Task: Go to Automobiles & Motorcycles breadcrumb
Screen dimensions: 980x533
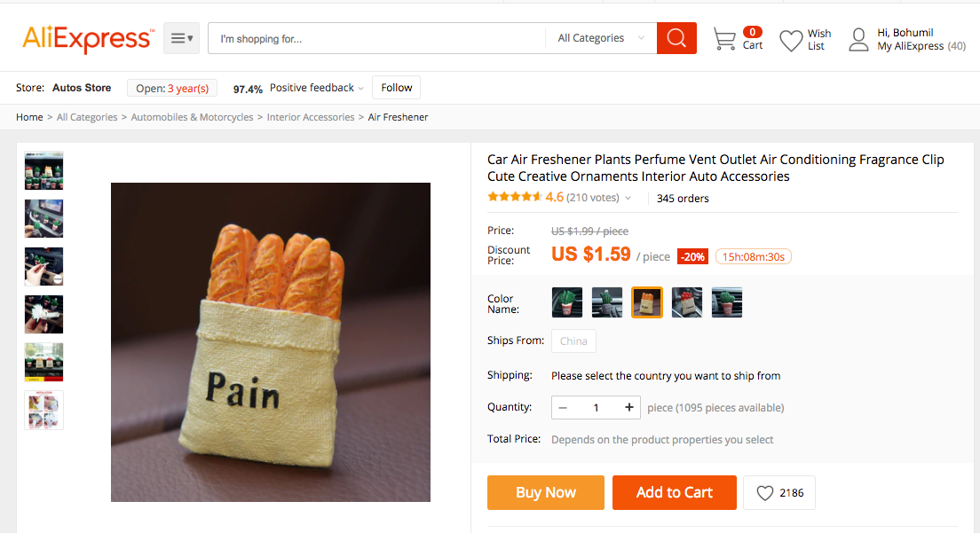Action: 192,117
